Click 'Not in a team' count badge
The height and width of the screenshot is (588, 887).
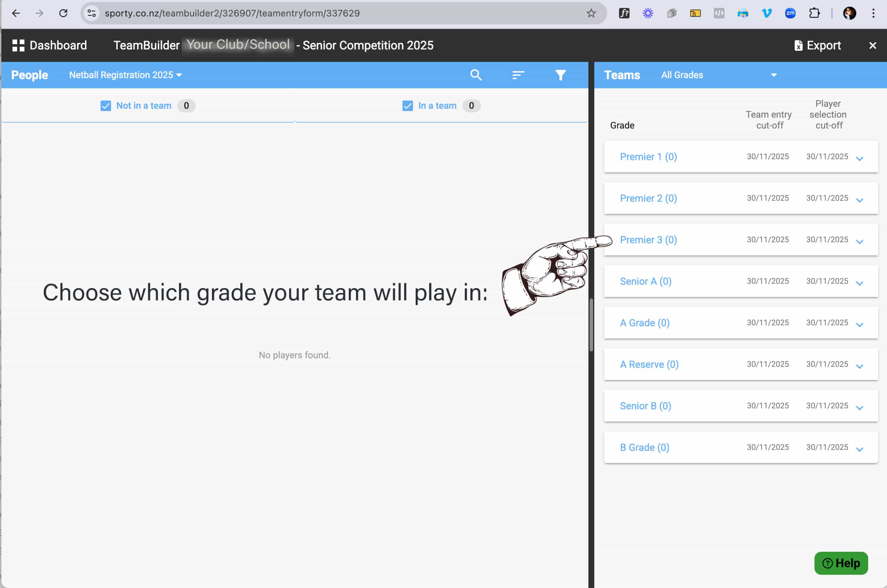pyautogui.click(x=186, y=106)
